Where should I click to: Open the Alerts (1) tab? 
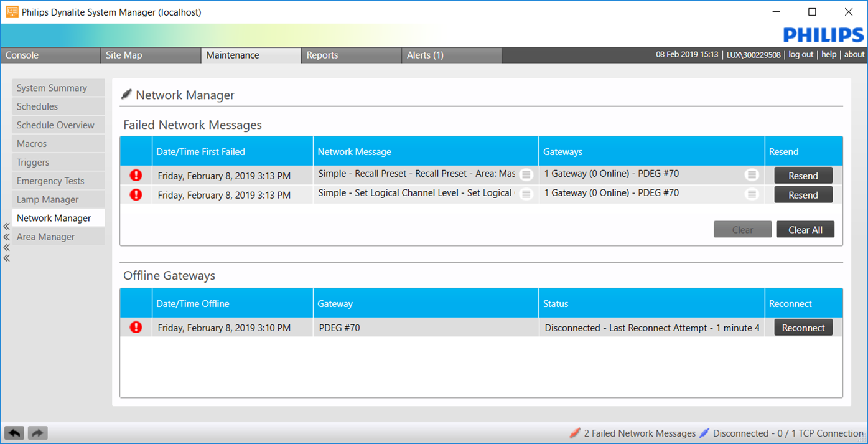[425, 55]
